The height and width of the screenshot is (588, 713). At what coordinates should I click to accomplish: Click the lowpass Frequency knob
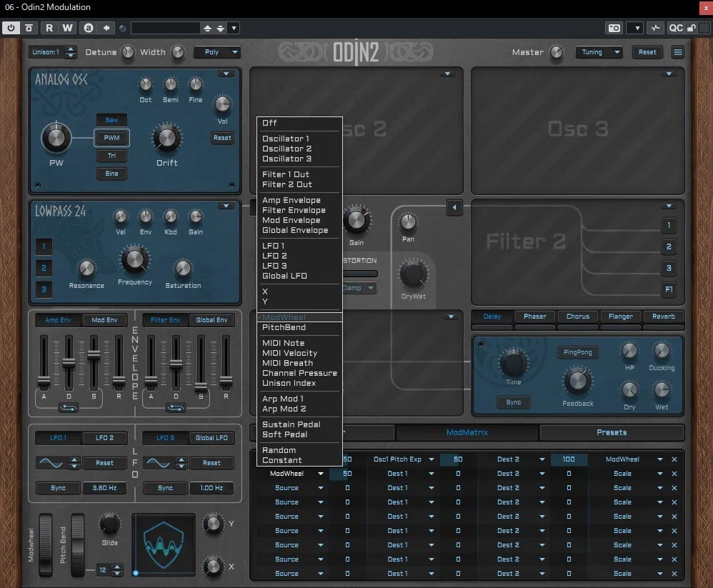[x=134, y=259]
